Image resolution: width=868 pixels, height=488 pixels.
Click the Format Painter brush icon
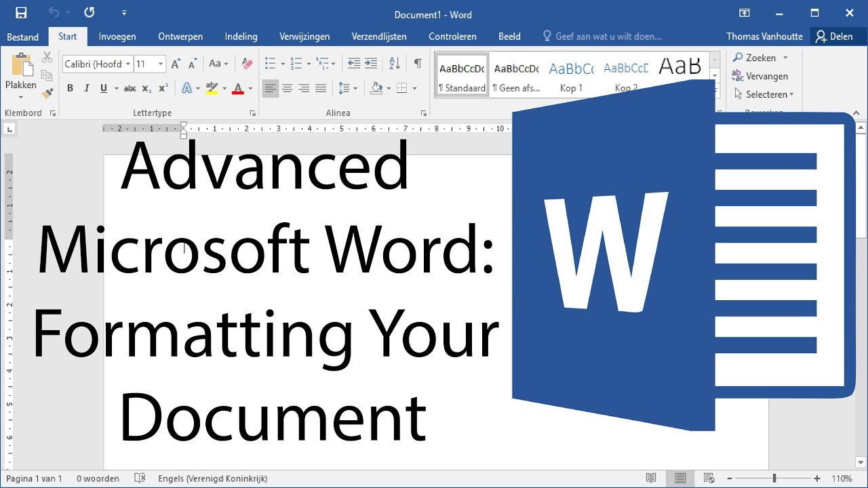click(x=47, y=94)
